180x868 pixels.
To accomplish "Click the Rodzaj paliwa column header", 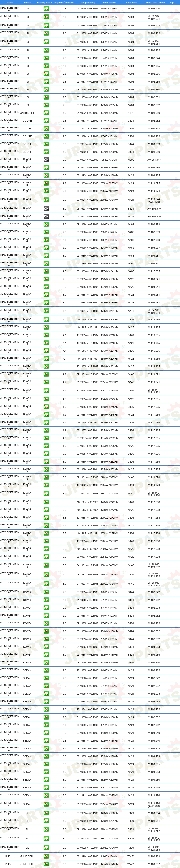I will click(45, 2).
